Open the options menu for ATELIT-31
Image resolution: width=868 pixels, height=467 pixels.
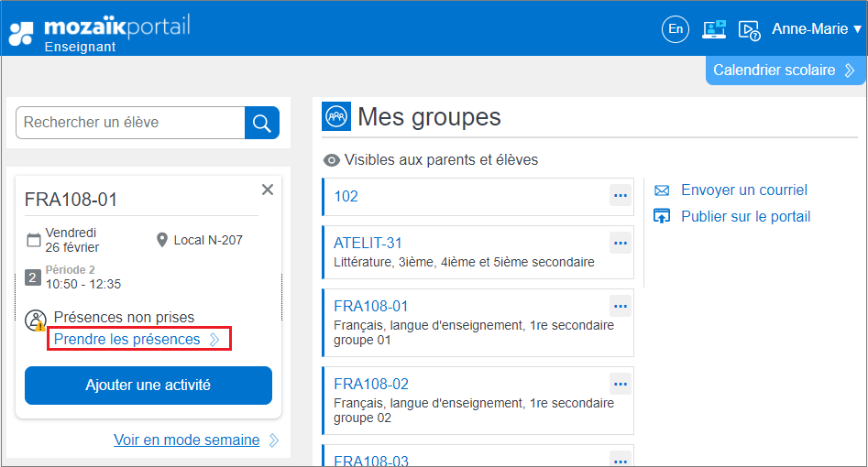click(x=621, y=243)
